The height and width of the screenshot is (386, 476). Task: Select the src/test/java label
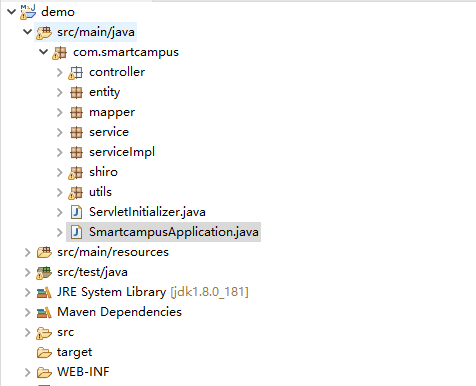click(92, 272)
